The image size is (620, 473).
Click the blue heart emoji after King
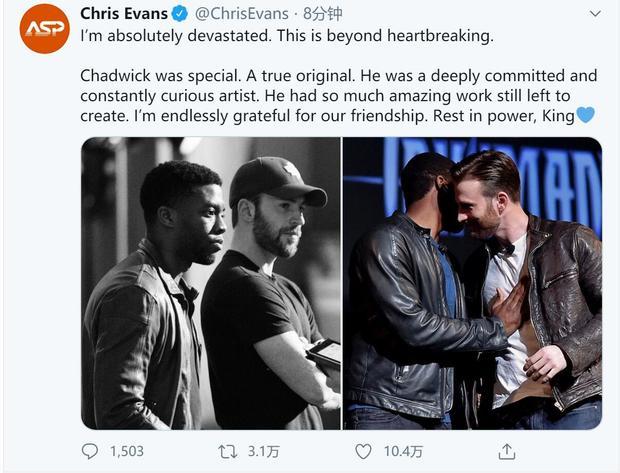click(x=585, y=115)
